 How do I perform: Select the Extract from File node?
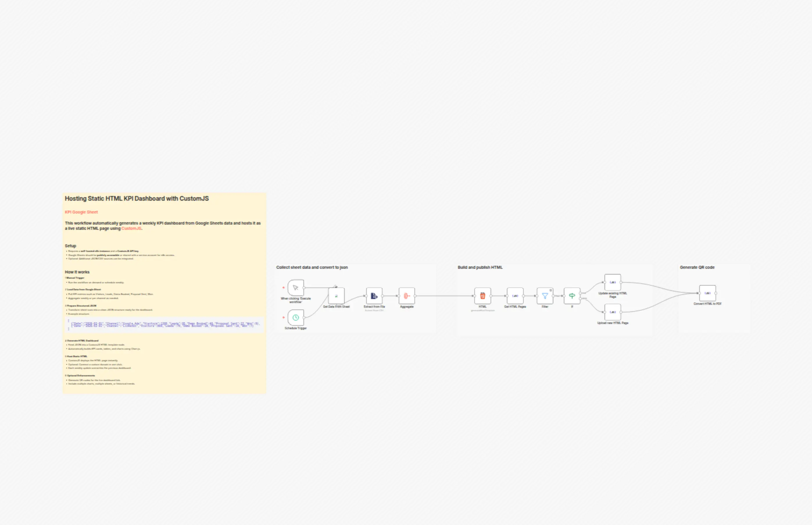[374, 296]
